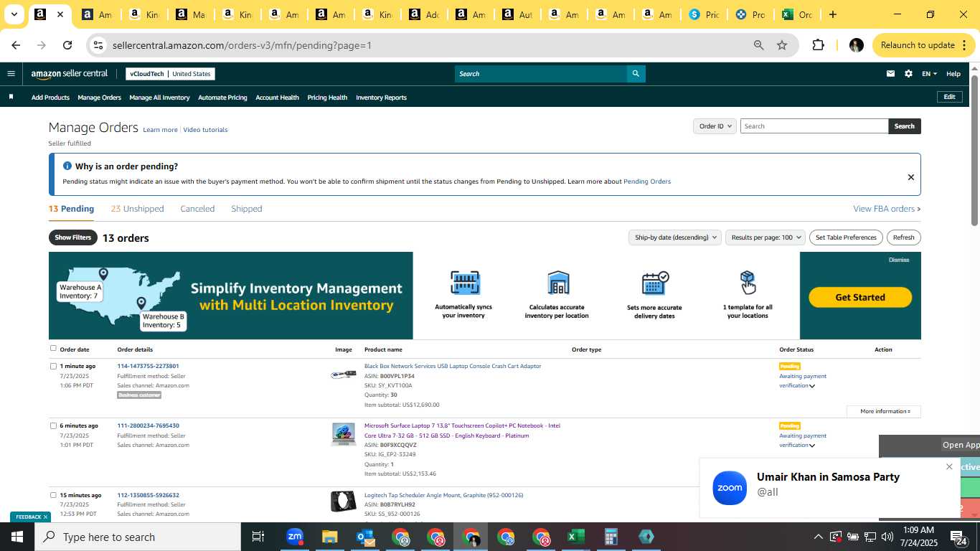Viewport: 980px width, 551px height.
Task: Open the Seller Central hamburger menu
Action: point(11,73)
